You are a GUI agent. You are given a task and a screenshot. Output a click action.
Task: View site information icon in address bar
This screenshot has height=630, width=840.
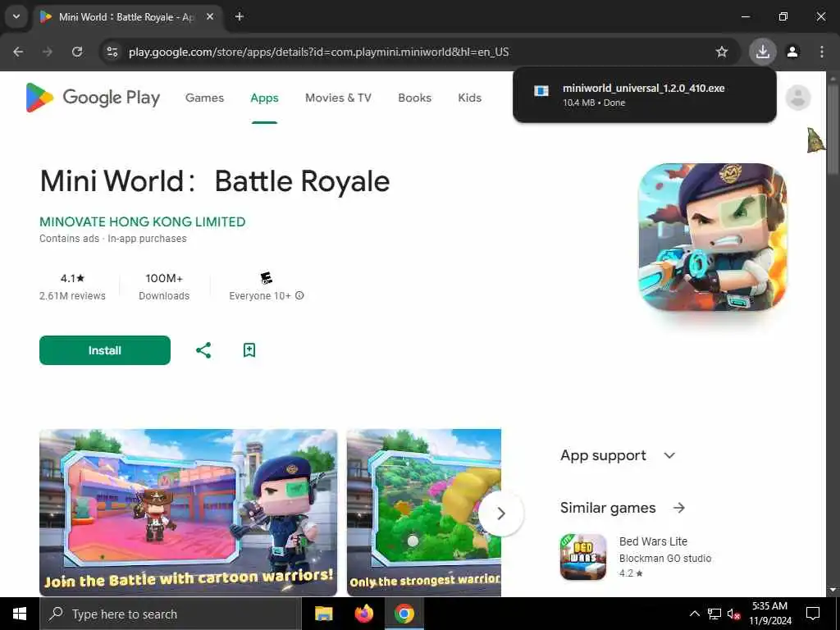pyautogui.click(x=112, y=52)
